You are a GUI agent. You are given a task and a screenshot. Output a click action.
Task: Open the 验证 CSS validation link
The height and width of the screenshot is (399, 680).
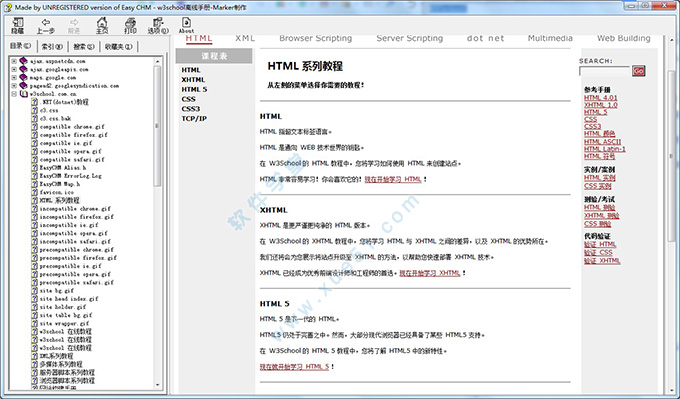(598, 252)
